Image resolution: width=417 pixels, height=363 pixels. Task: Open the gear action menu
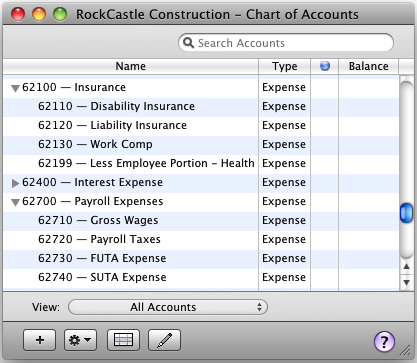click(x=80, y=340)
